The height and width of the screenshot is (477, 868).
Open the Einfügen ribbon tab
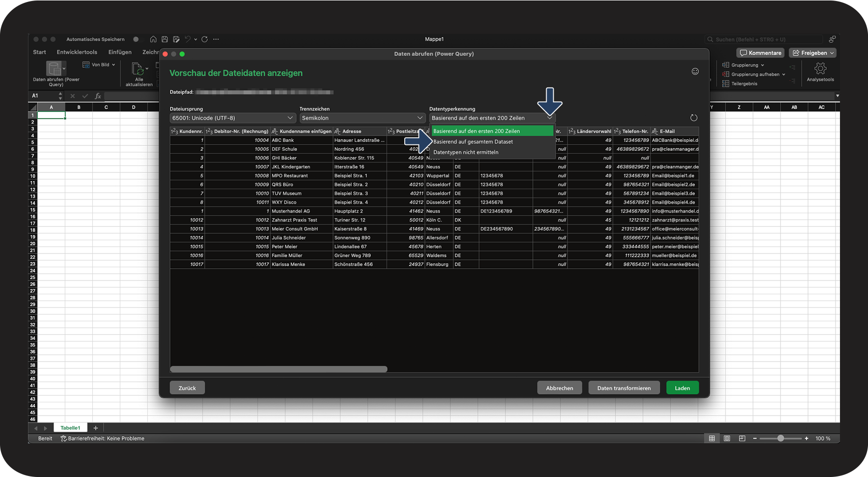point(120,52)
